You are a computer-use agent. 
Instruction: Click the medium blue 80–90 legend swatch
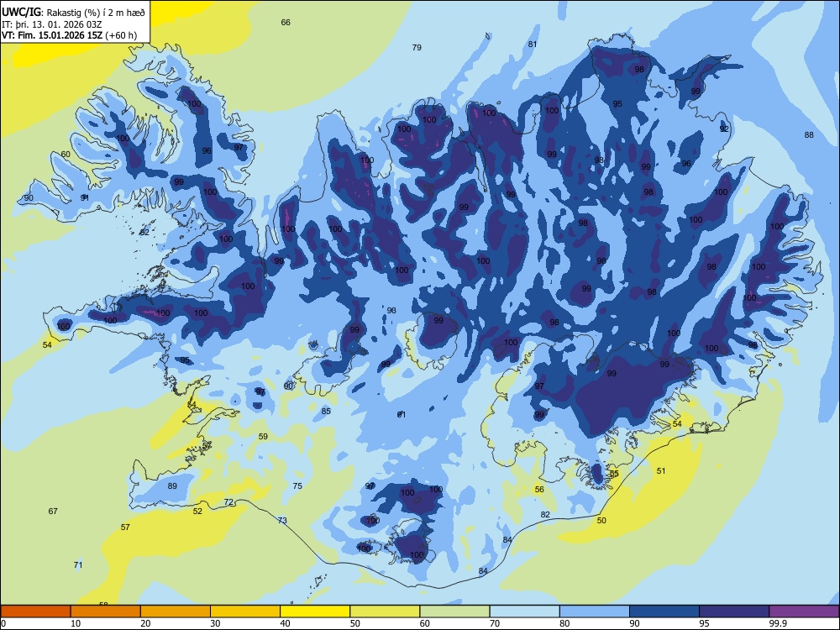[x=595, y=612]
